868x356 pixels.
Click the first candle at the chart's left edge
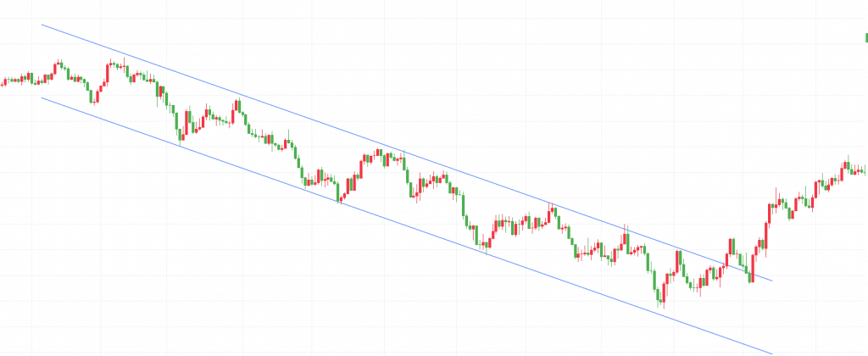point(3,83)
